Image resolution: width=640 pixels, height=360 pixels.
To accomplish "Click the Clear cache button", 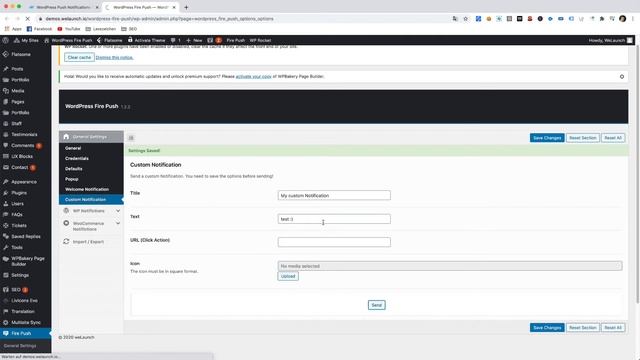I will pyautogui.click(x=79, y=58).
